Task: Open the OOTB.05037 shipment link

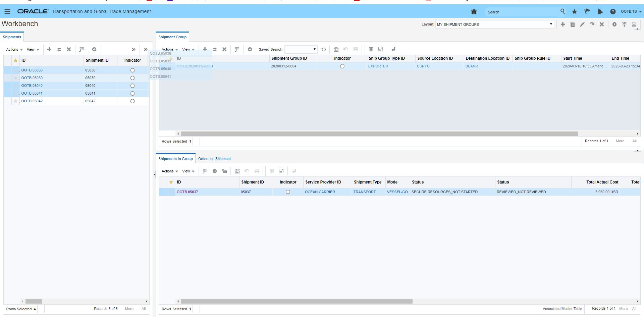Action: [x=187, y=192]
